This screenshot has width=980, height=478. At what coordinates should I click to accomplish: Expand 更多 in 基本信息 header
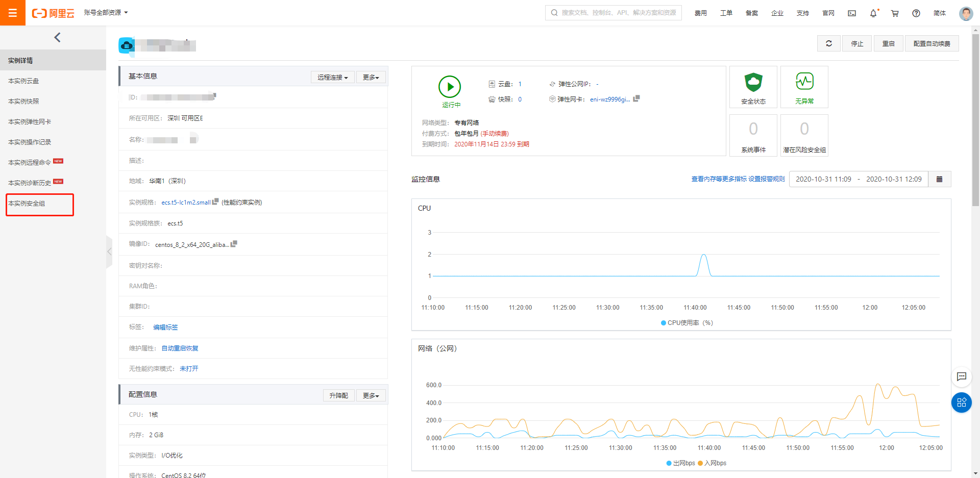(371, 77)
